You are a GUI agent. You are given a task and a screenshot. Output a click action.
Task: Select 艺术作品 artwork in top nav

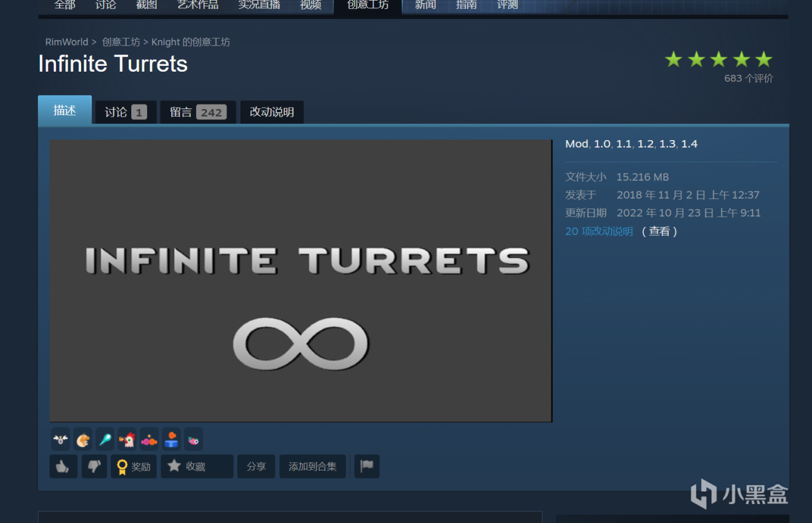[x=197, y=5]
